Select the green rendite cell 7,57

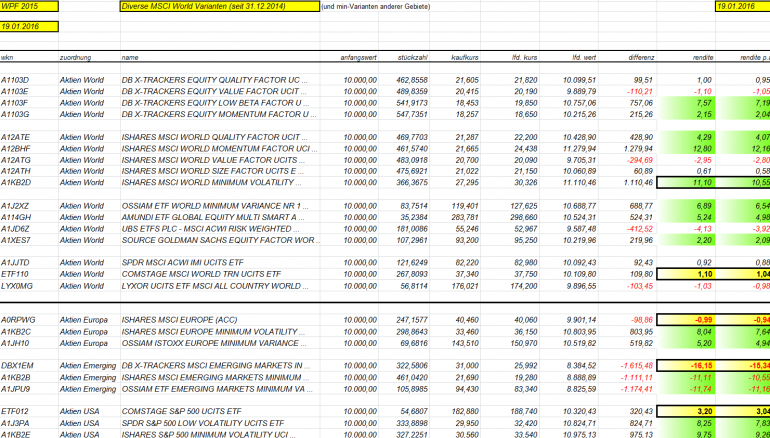[x=686, y=103]
